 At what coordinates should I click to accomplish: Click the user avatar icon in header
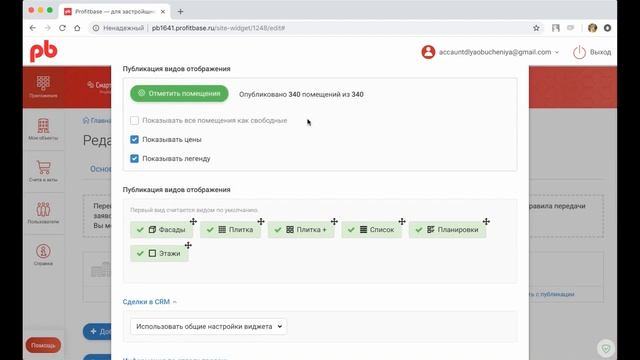coord(428,52)
